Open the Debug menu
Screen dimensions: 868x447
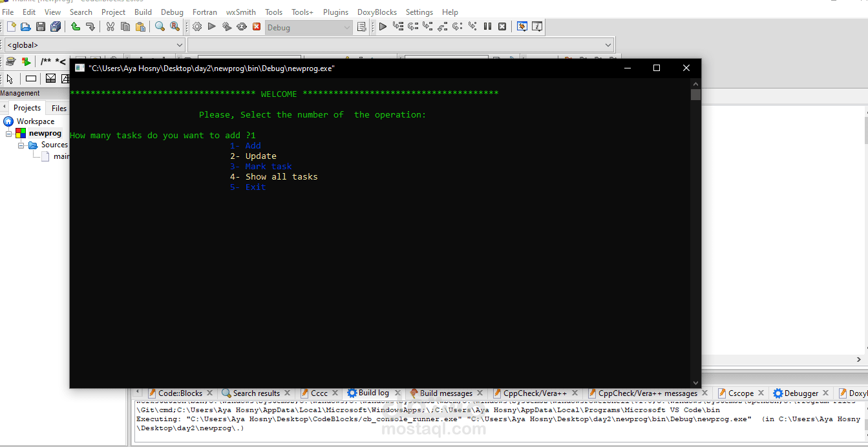tap(172, 12)
